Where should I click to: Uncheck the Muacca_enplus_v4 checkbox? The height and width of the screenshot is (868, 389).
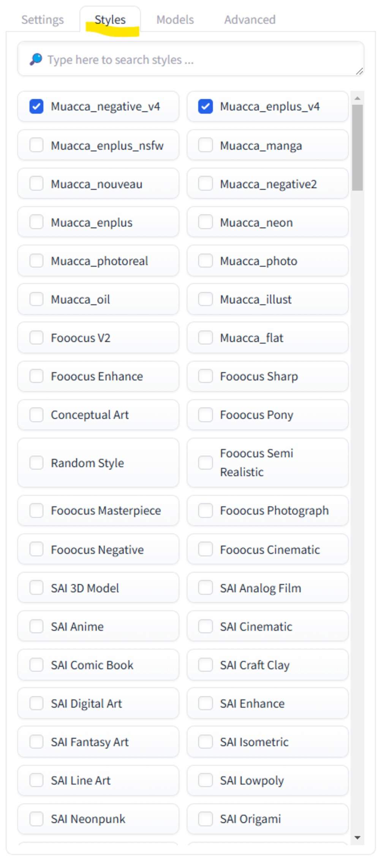(206, 107)
